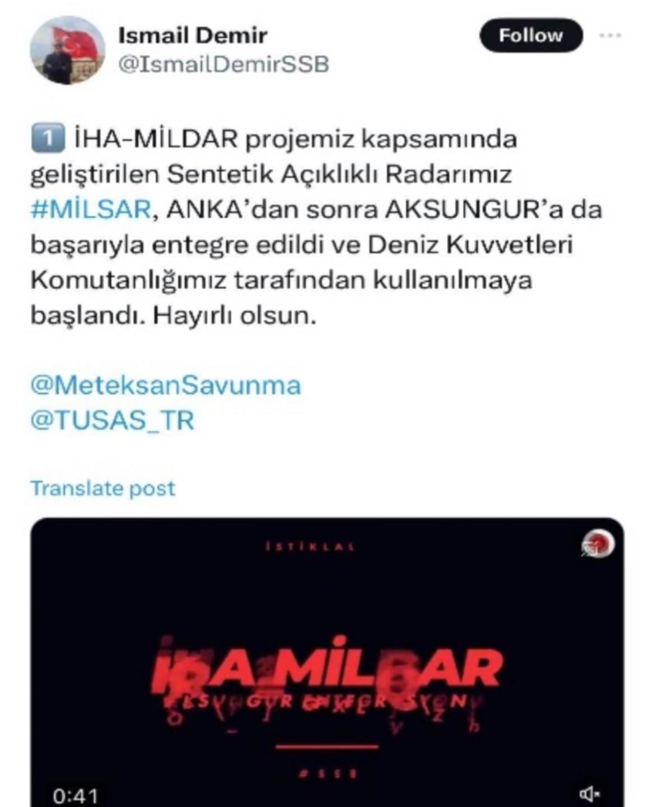This screenshot has width=672, height=807.
Task: Open the #MİLSAR hashtag
Action: coord(90,210)
